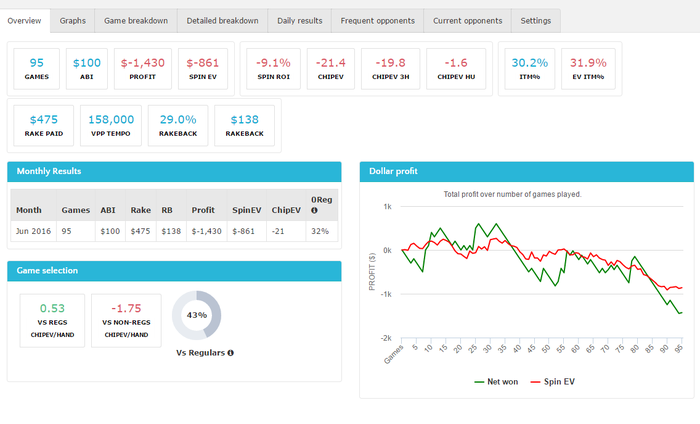Click the -1.6 ChipEV HU card
The width and height of the screenshot is (700, 424).
(456, 69)
